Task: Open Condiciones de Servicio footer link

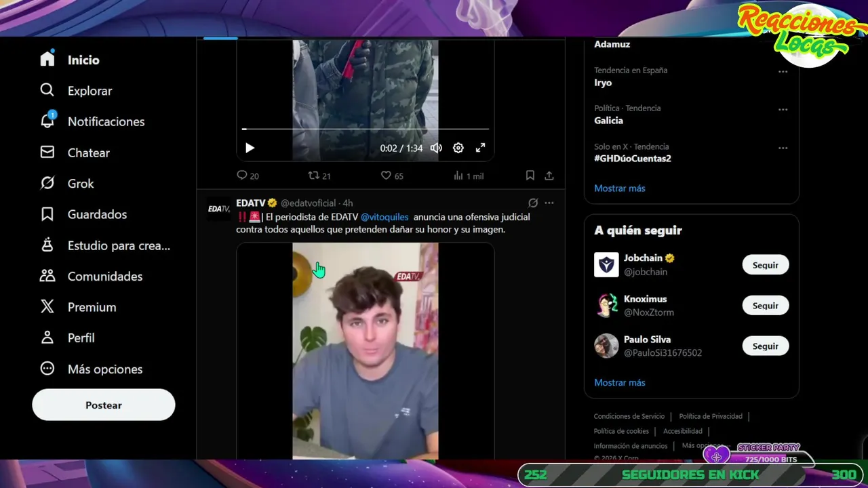Action: pos(629,416)
